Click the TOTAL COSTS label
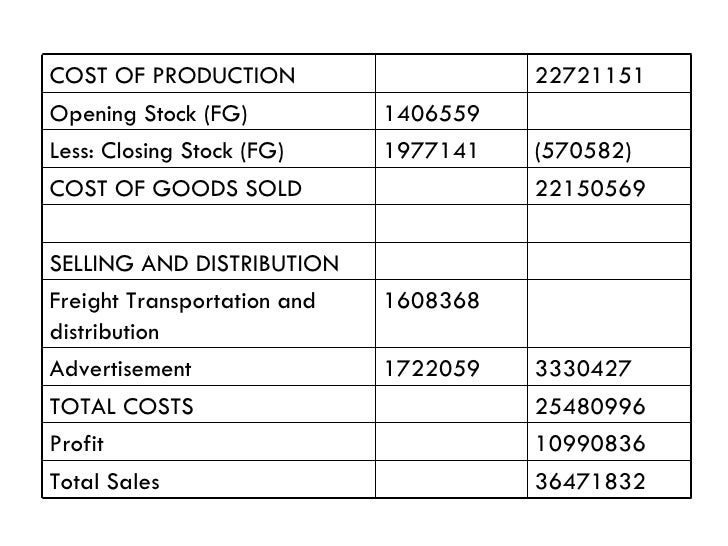This screenshot has width=728, height=546. (122, 407)
